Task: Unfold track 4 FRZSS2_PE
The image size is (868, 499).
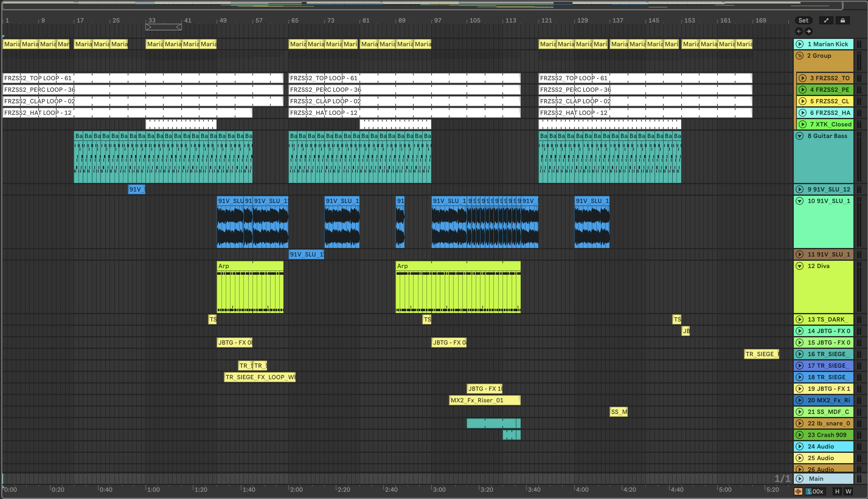Action: coord(802,90)
